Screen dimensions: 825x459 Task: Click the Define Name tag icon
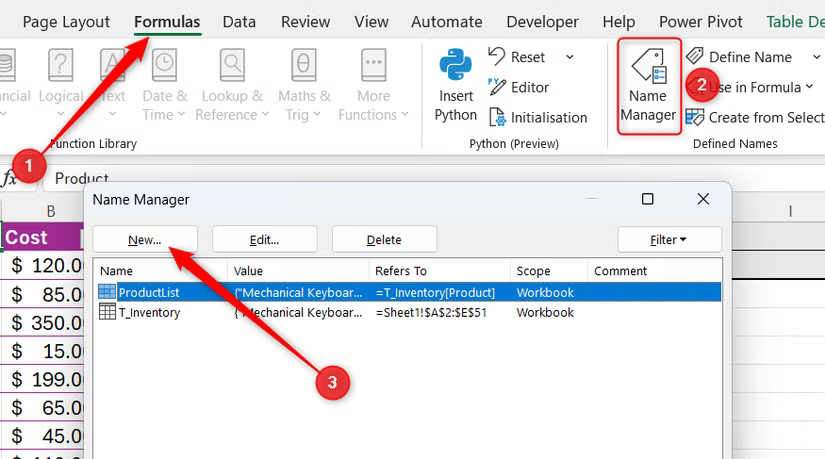(695, 57)
